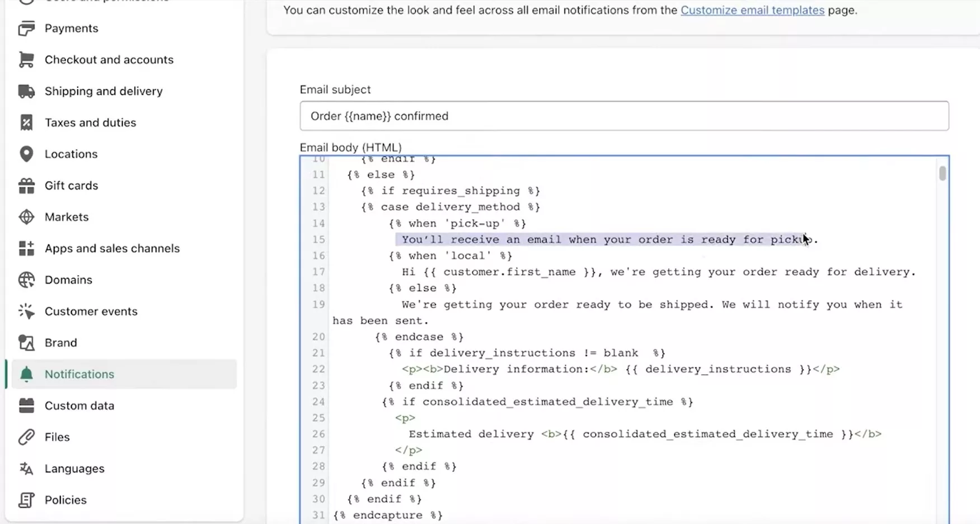The height and width of the screenshot is (524, 980).
Task: Click the Gift cards present icon
Action: tap(26, 186)
